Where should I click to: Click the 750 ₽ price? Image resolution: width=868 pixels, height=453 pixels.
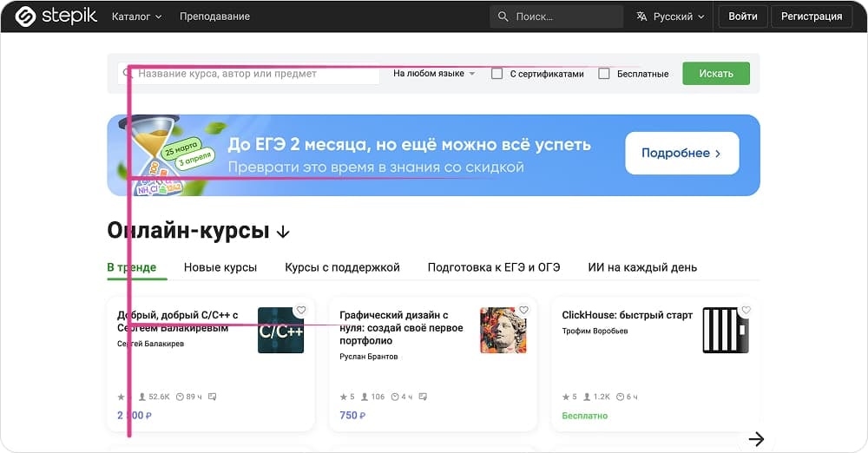pos(352,416)
